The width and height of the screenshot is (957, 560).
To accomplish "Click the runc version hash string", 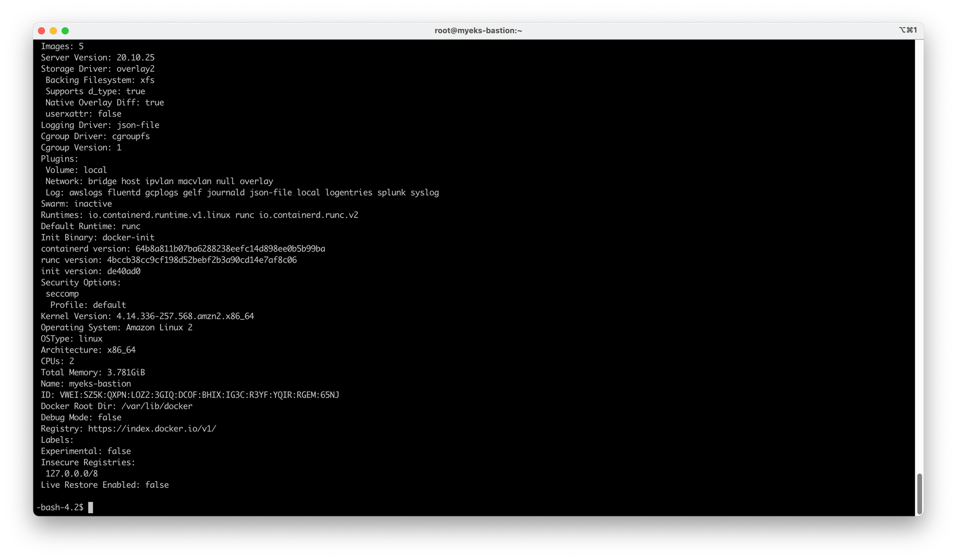I will [x=201, y=260].
